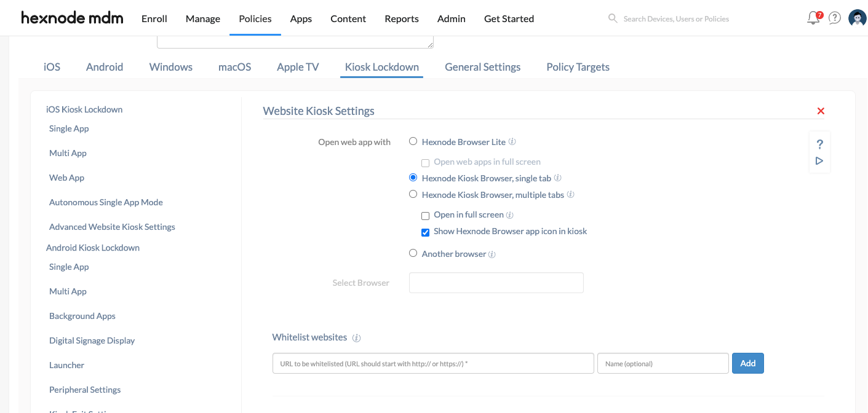Open the Get Started menu

coord(509,18)
